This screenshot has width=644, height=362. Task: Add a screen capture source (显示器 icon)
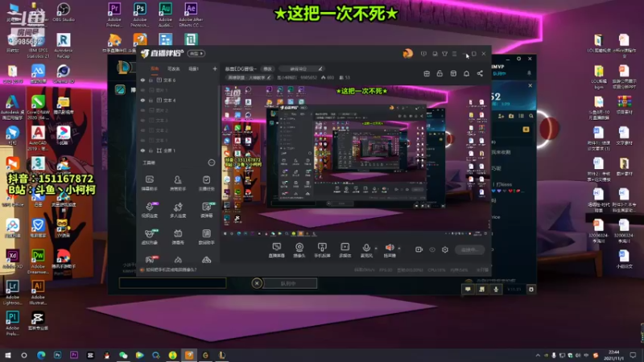[276, 249]
